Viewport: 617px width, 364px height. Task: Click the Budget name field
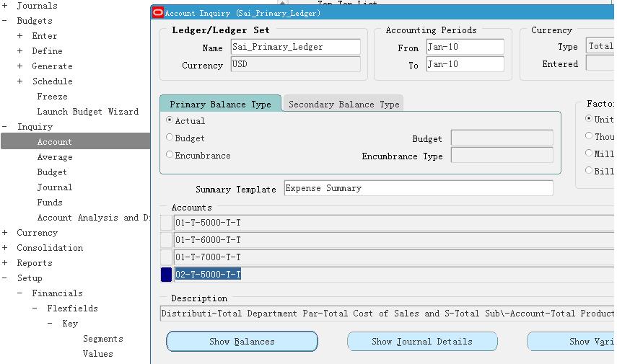click(x=502, y=138)
